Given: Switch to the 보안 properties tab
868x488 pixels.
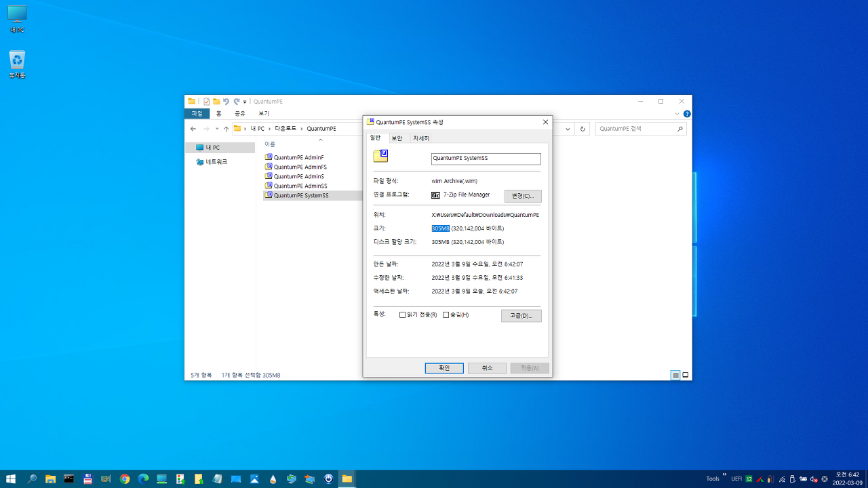Looking at the screenshot, I should pos(397,138).
